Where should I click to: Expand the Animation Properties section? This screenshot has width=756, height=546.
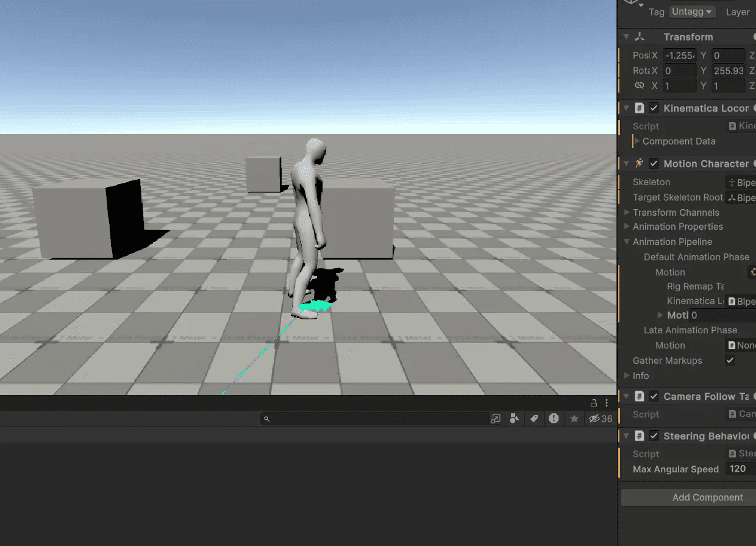[x=628, y=227]
